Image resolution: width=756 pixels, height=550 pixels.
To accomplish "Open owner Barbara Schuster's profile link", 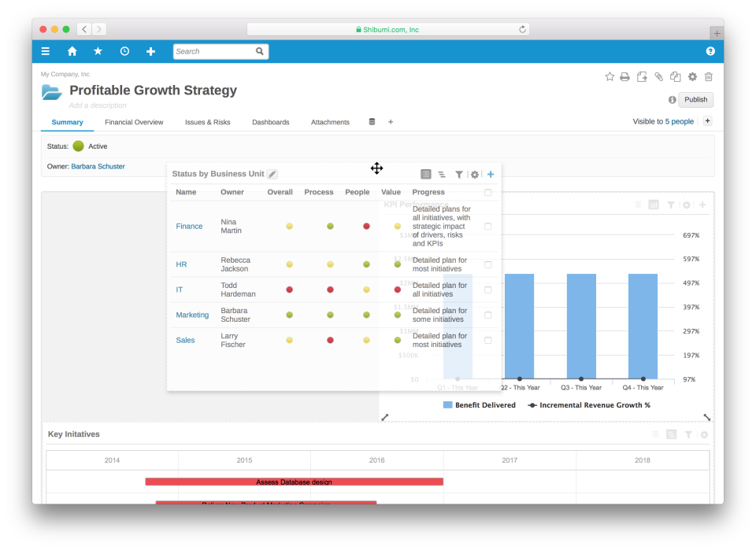I will (x=98, y=166).
